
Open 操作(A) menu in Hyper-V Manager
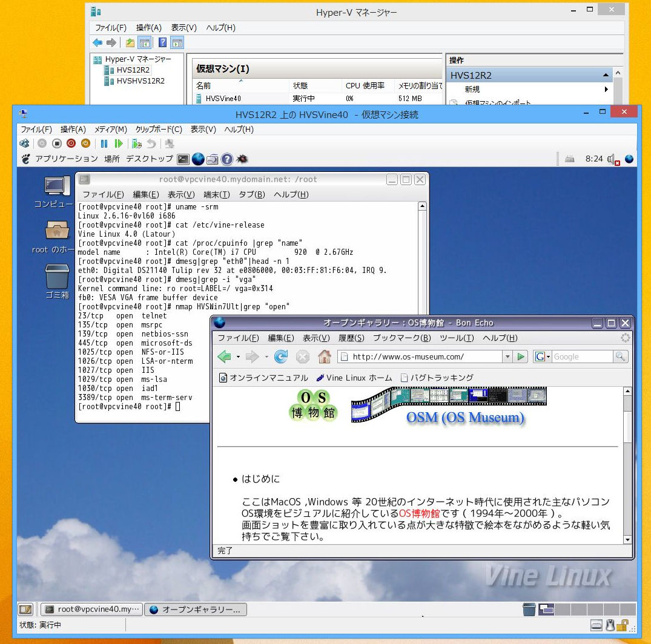(148, 28)
